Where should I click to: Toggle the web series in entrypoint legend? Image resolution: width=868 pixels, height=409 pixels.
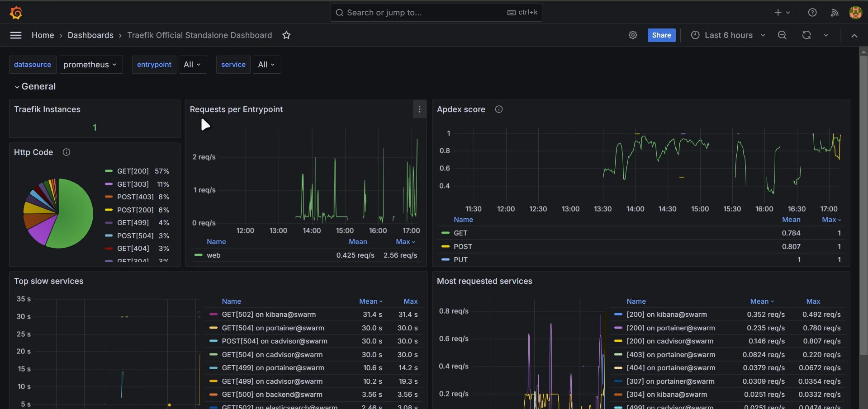pos(213,255)
